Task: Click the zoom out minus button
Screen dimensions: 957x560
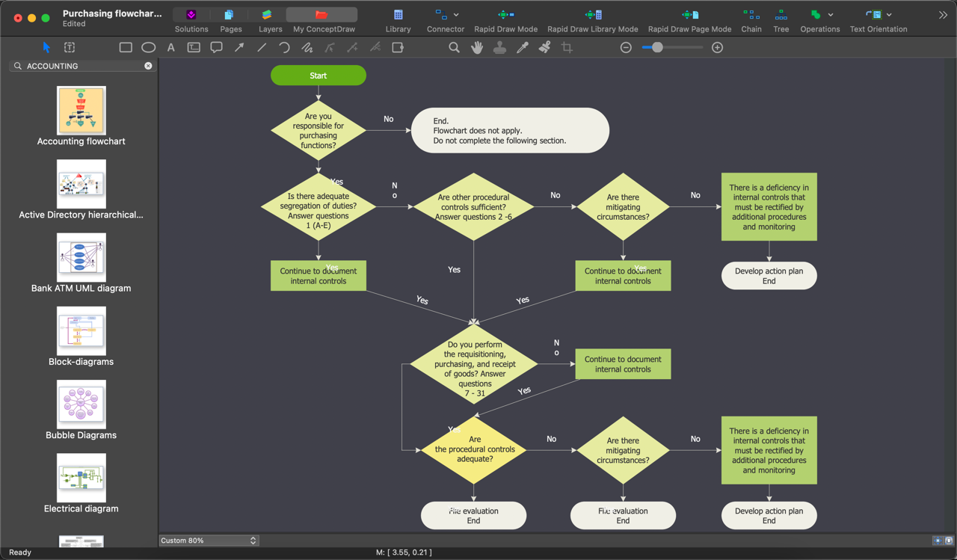Action: (x=626, y=47)
